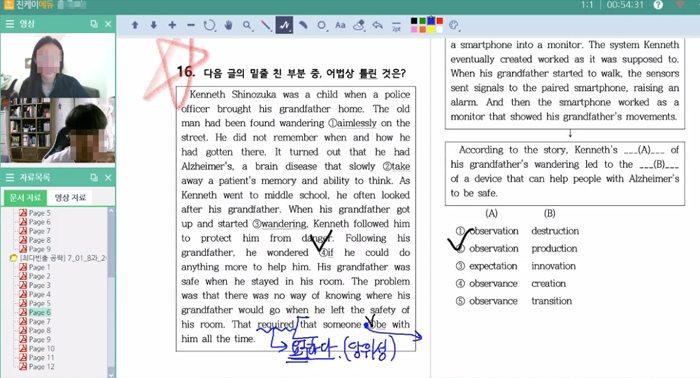Go to previous page with up arrow

[x=135, y=25]
